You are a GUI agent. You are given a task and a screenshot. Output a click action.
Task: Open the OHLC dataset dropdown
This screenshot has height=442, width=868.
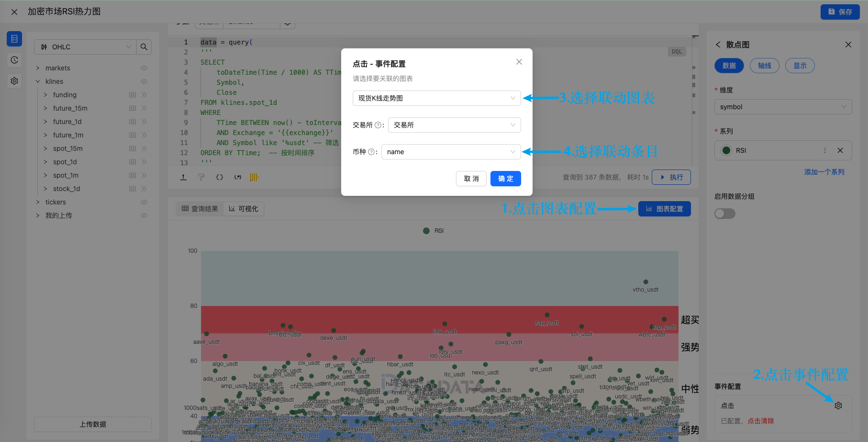pyautogui.click(x=86, y=47)
